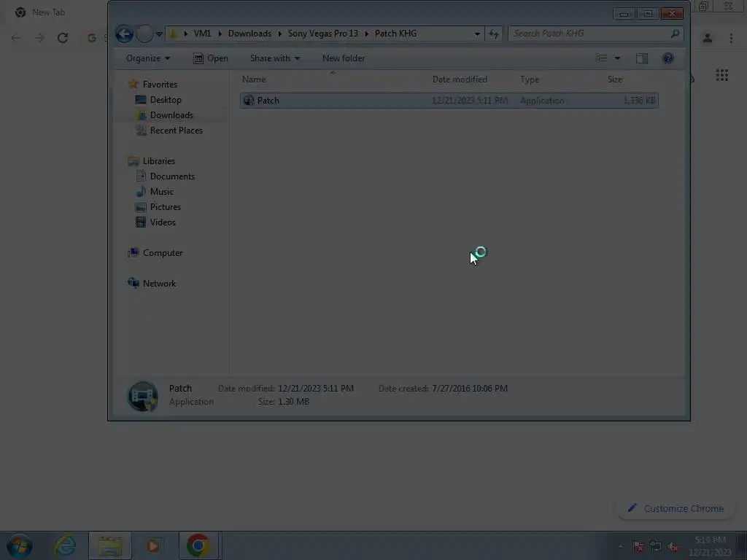
Task: Select the New Tab tab in Chrome
Action: pos(48,12)
